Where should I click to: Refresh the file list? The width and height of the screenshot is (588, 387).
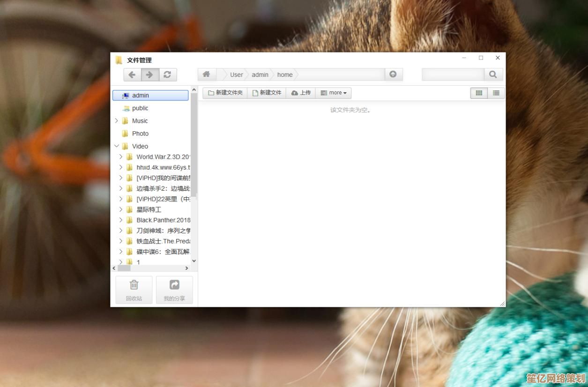167,74
